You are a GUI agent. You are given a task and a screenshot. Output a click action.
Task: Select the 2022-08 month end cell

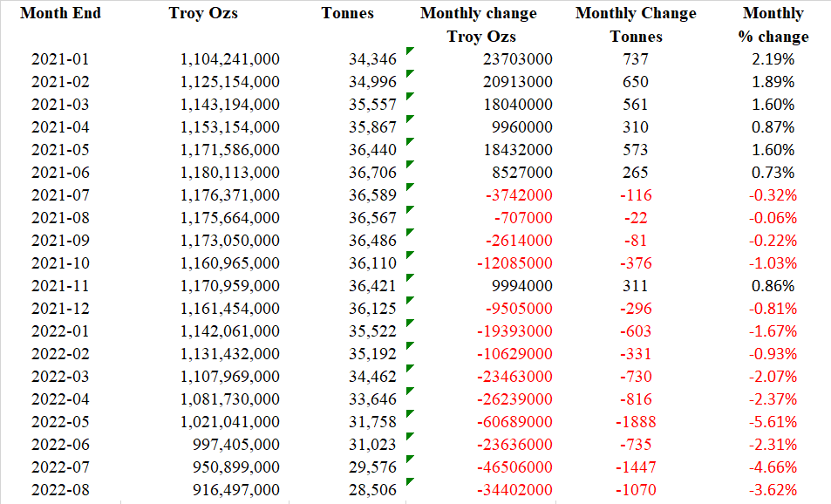coord(60,490)
